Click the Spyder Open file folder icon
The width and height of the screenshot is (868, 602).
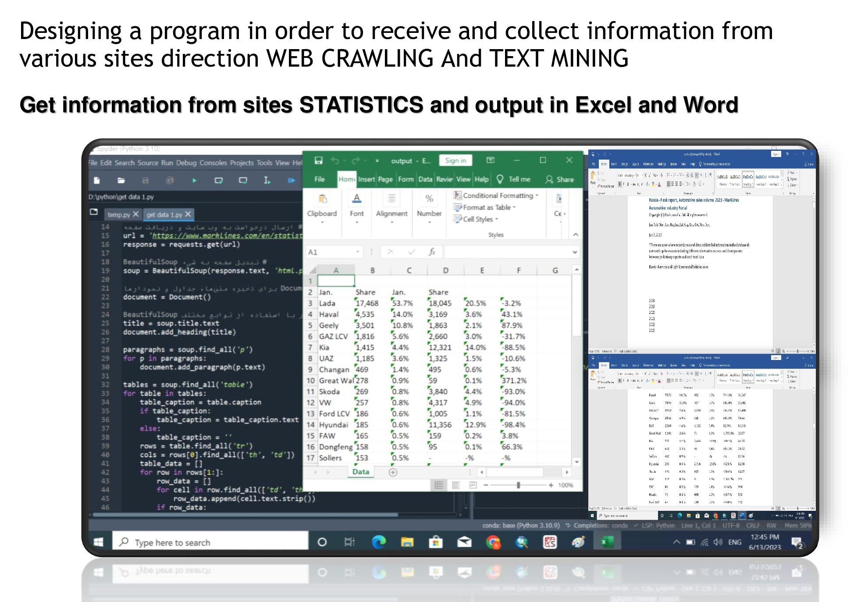(x=121, y=180)
